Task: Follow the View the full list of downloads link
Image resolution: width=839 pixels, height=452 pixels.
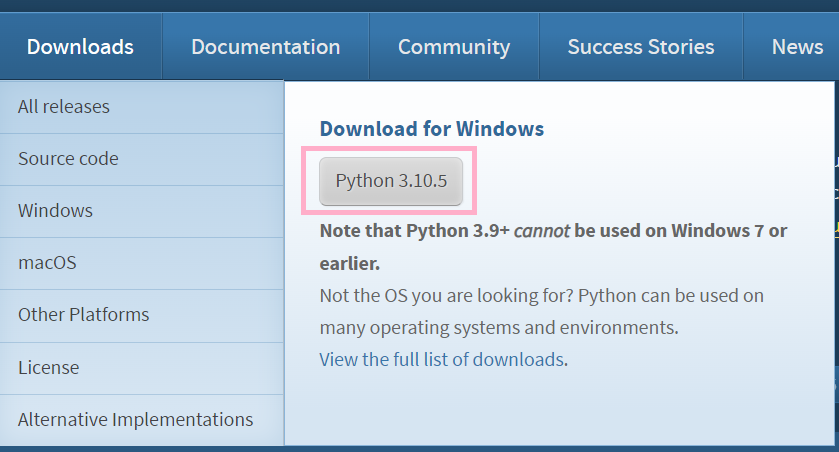Action: [442, 359]
